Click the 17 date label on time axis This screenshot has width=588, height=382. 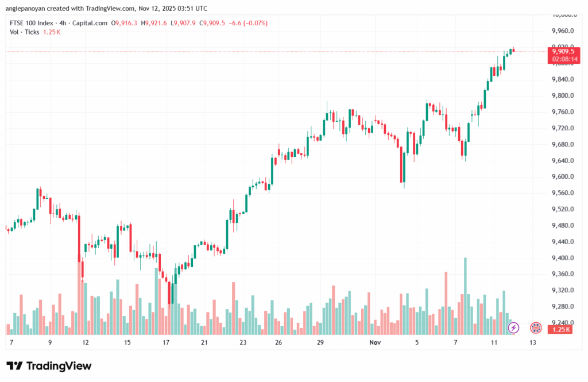pyautogui.click(x=166, y=342)
